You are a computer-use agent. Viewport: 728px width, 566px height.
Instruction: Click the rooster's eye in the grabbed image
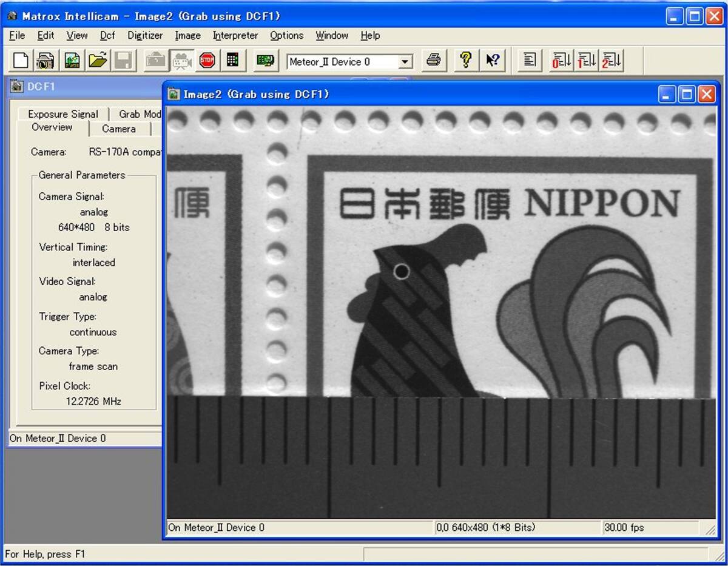[x=401, y=272]
